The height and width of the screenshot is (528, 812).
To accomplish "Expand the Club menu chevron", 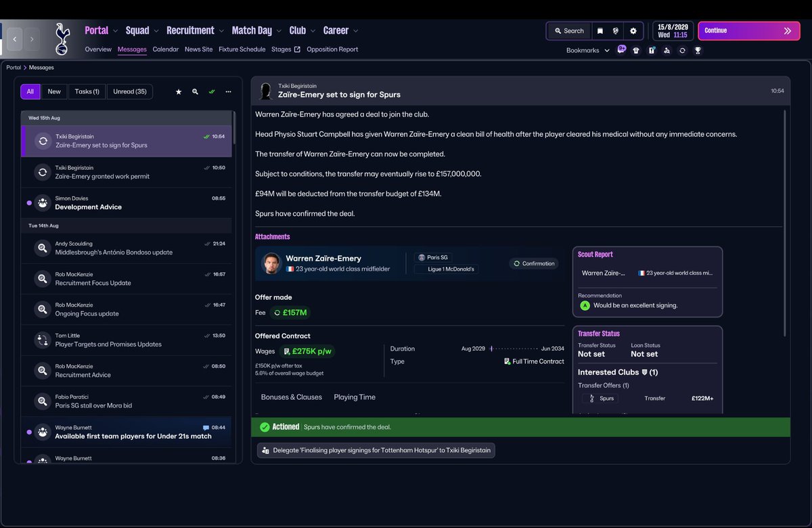I will click(313, 30).
